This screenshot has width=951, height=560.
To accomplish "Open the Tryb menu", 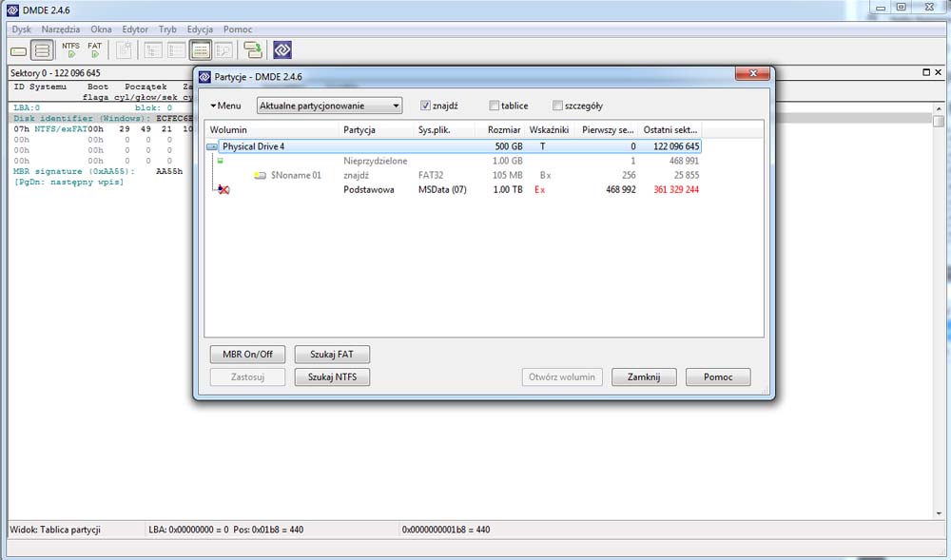I will 168,29.
